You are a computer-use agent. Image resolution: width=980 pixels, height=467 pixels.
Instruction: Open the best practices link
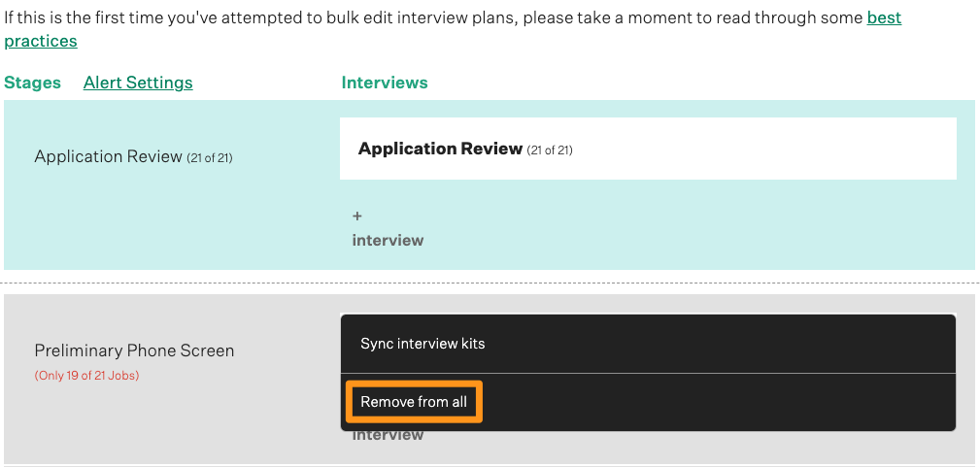(883, 17)
